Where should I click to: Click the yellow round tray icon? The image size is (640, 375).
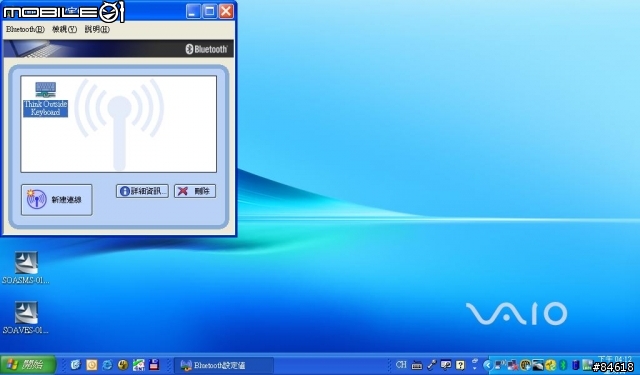point(551,365)
